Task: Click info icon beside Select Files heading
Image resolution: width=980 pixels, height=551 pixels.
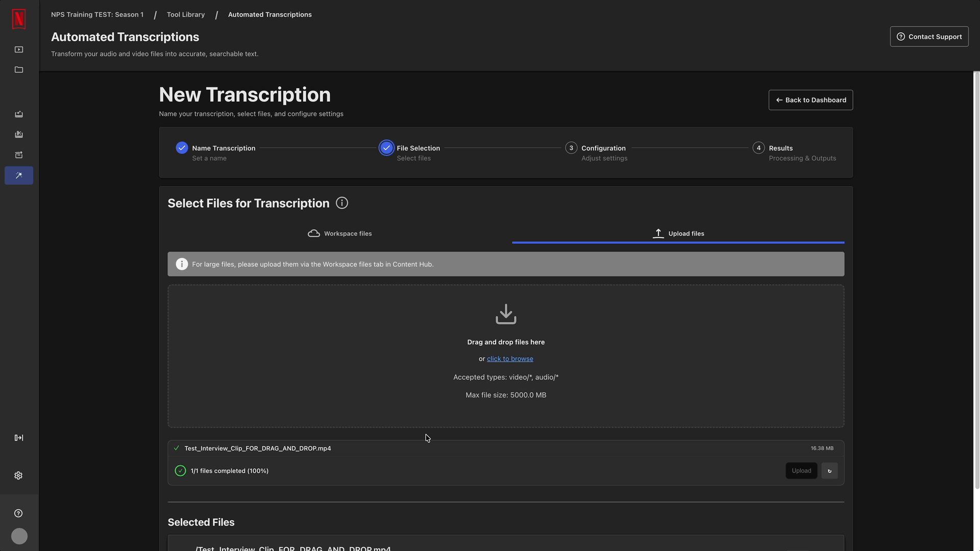Action: [342, 203]
